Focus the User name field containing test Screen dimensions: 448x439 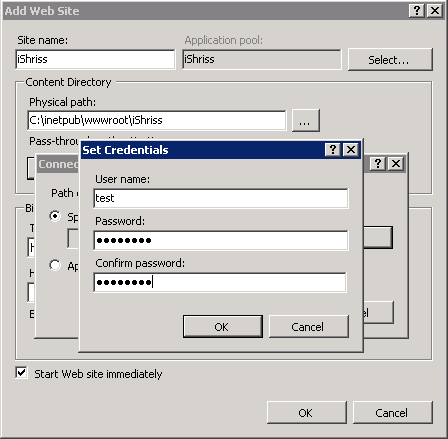tap(221, 198)
